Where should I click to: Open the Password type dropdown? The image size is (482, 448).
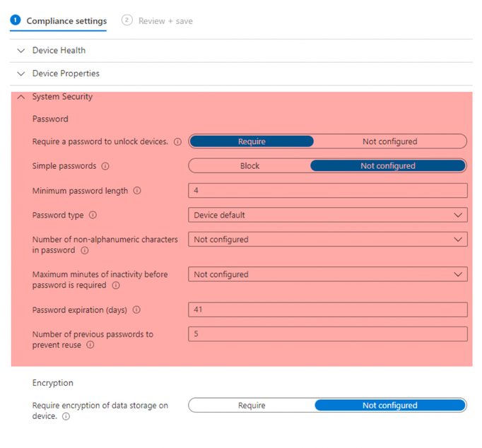(x=328, y=215)
